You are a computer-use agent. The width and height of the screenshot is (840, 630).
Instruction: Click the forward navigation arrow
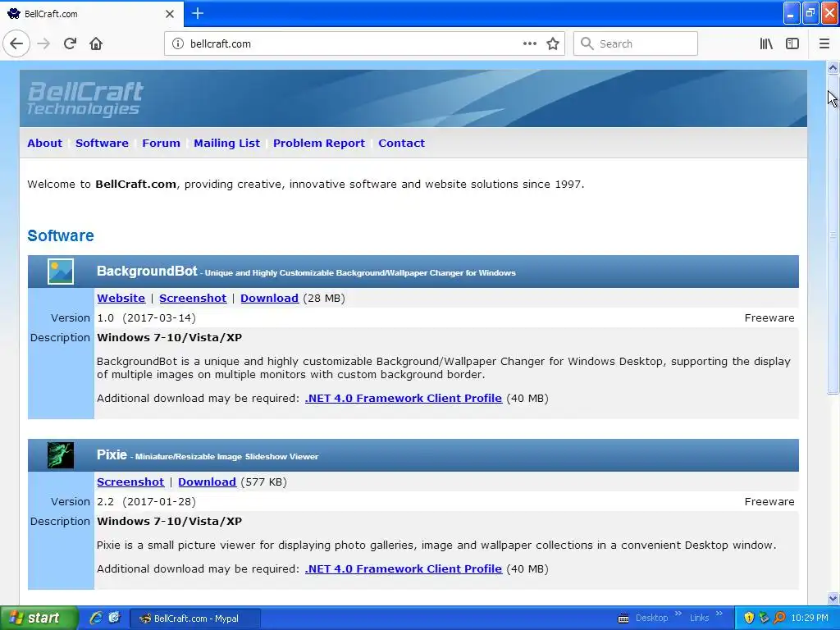point(43,43)
